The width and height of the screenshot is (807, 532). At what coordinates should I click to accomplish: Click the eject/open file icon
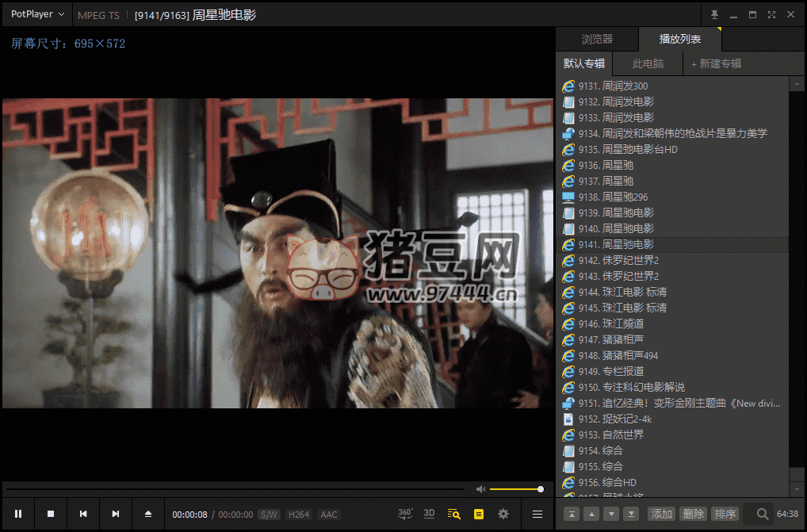(147, 514)
